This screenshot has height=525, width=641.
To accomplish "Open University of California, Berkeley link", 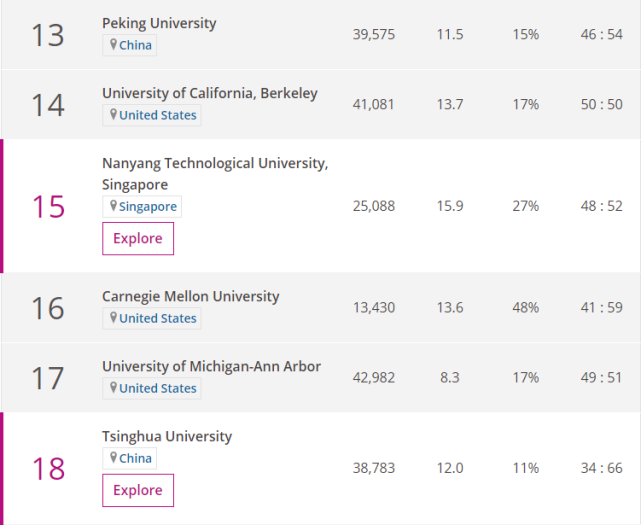I will pyautogui.click(x=210, y=93).
